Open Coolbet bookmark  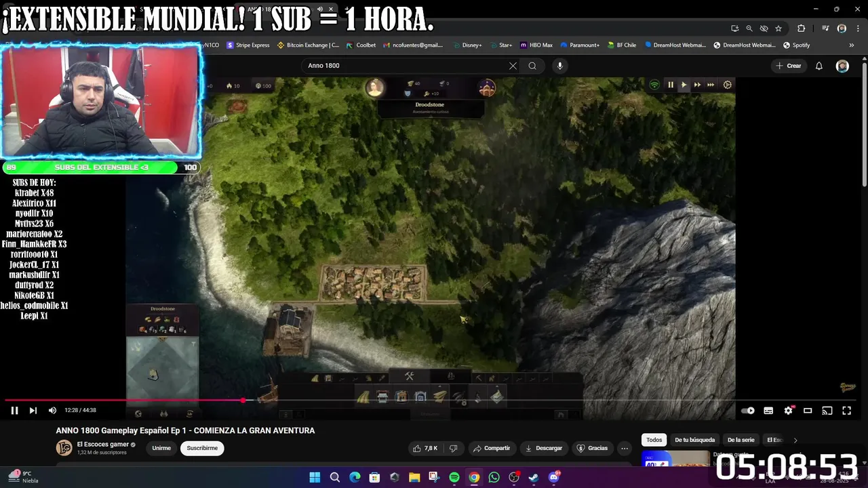[361, 45]
